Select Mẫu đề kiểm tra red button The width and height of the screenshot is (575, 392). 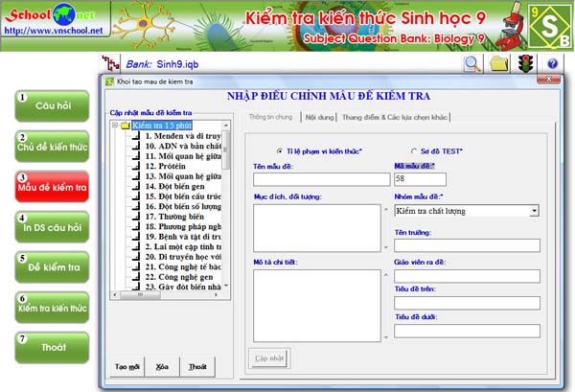coord(52,187)
